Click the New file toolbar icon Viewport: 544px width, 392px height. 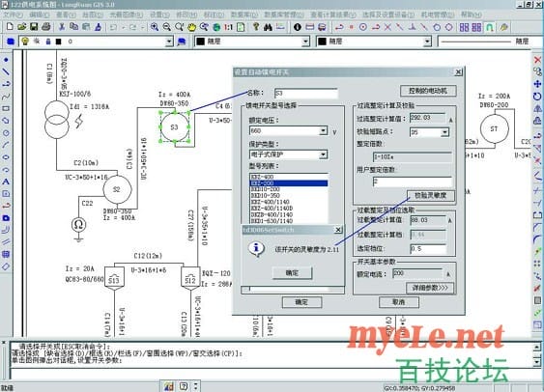(x=10, y=27)
